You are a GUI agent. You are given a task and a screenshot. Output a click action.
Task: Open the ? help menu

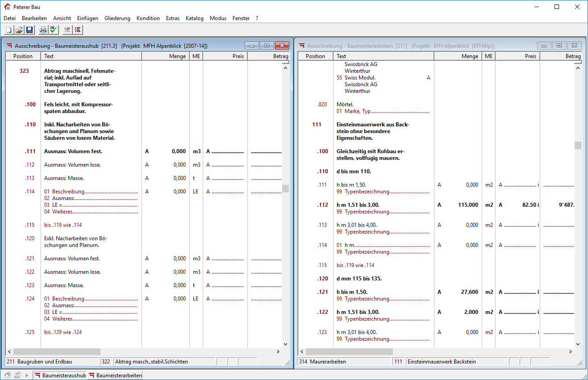click(257, 18)
